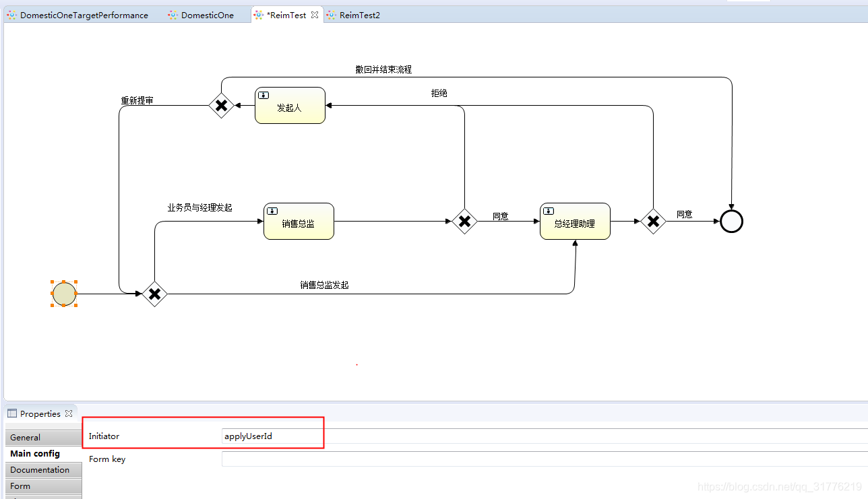The height and width of the screenshot is (499, 868).
Task: Click the ReimTest2 tab diagram icon
Action: point(332,15)
